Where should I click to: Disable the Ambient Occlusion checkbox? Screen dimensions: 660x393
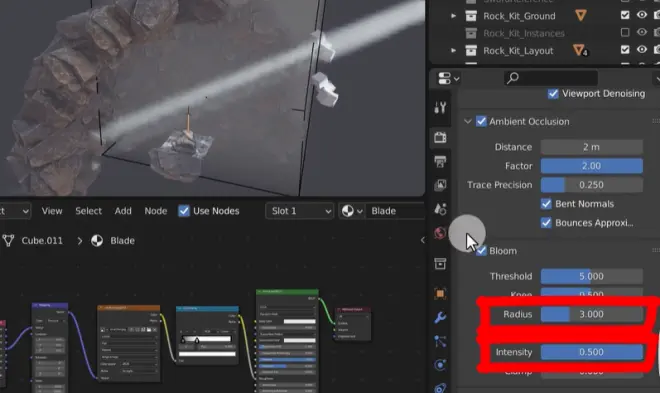481,122
